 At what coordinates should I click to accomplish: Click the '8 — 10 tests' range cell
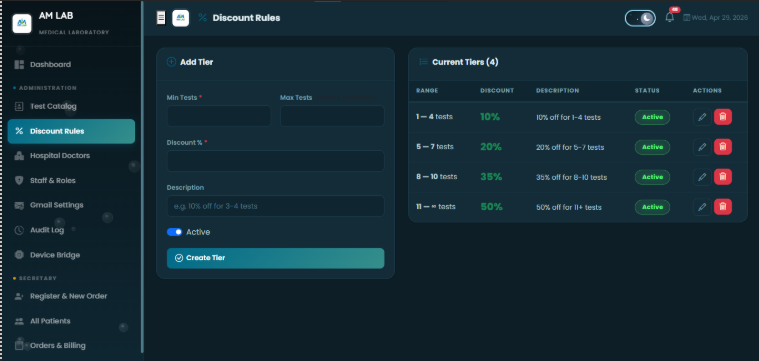[x=436, y=177]
